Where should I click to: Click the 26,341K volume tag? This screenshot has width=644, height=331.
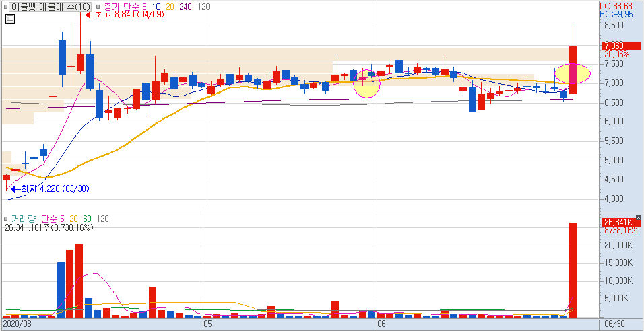coord(622,222)
